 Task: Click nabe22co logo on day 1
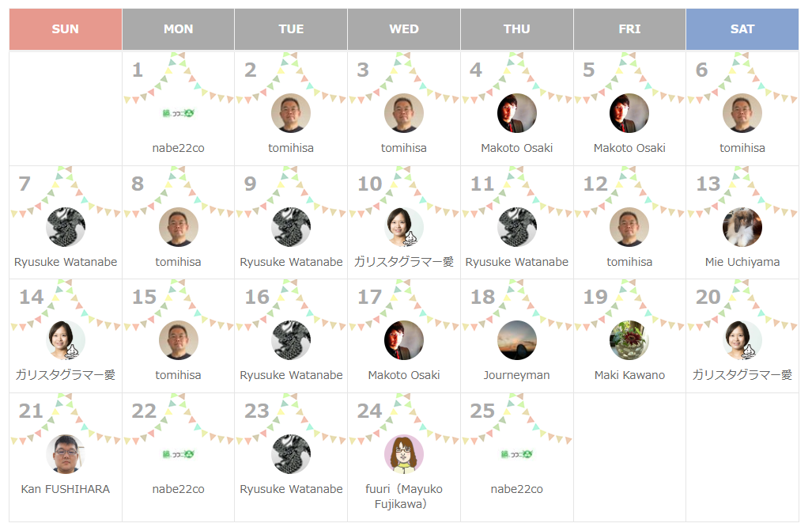pos(178,113)
